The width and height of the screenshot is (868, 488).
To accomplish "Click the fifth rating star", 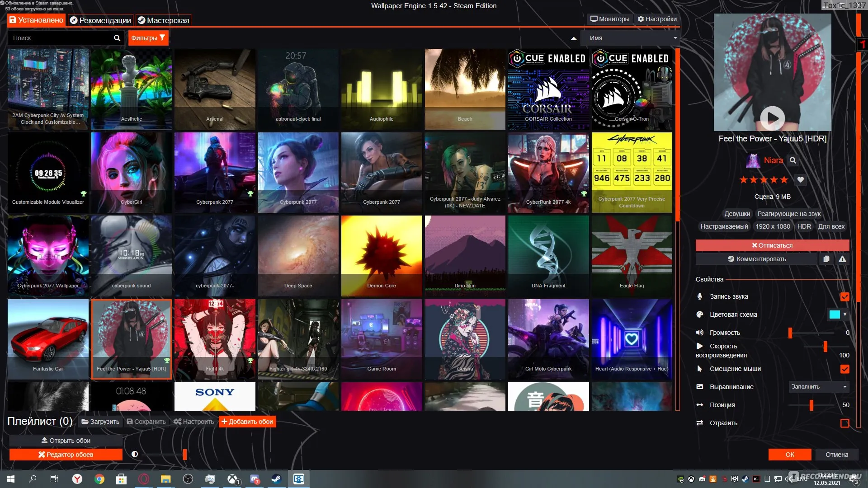I will (784, 180).
